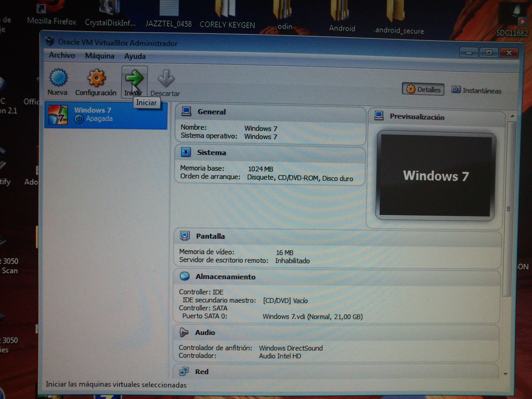
Task: Click the Pantalla display icon
Action: click(x=185, y=236)
